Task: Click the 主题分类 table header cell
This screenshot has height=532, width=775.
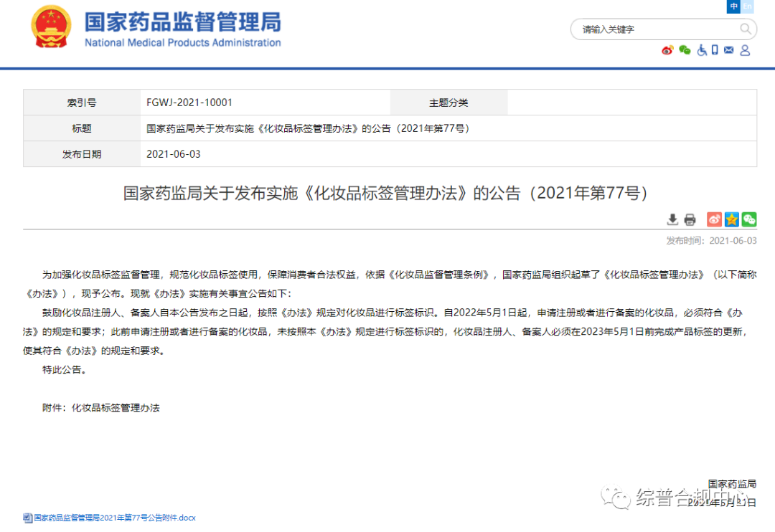Action: [x=448, y=103]
